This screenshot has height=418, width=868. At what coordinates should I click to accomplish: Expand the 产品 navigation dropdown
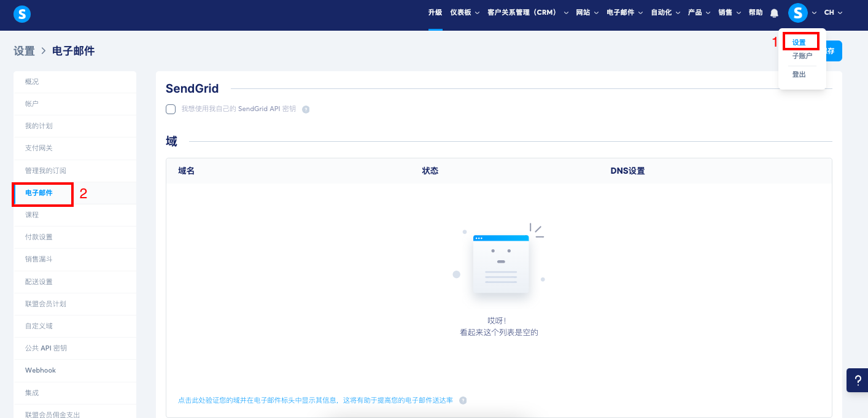click(699, 12)
